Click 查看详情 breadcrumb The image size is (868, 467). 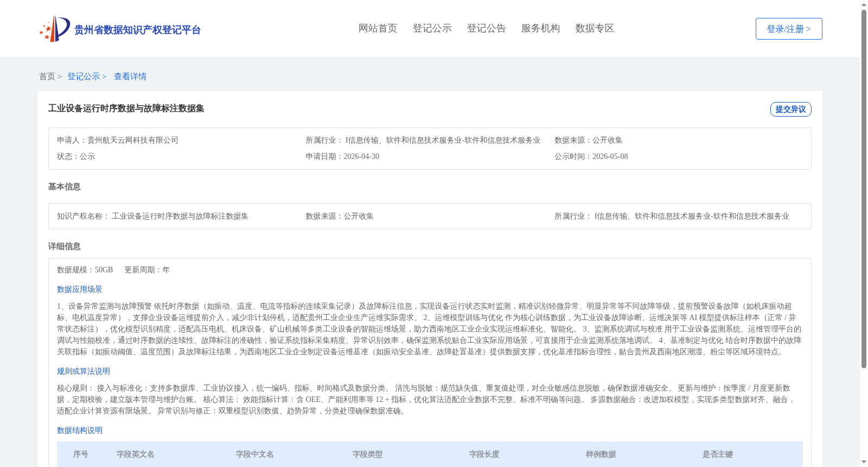click(x=130, y=76)
